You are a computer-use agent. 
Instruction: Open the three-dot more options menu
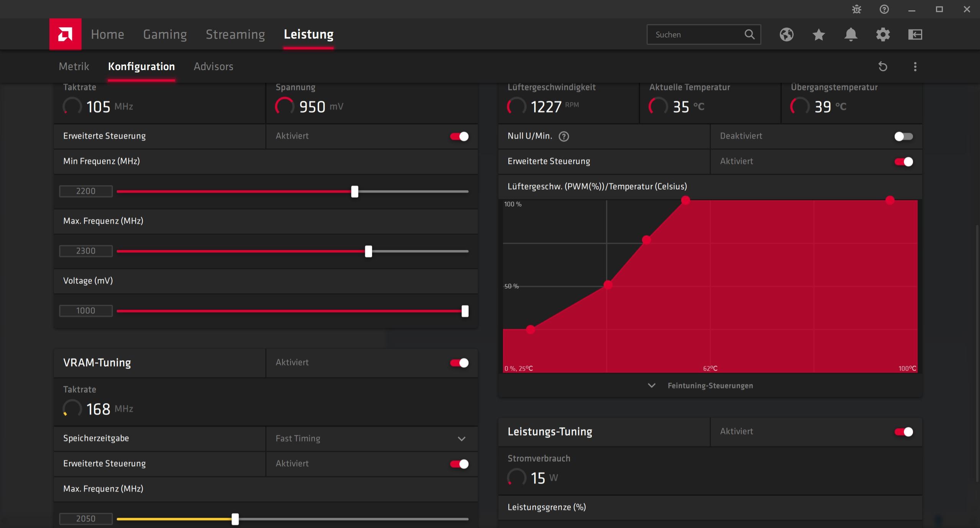[x=915, y=67]
